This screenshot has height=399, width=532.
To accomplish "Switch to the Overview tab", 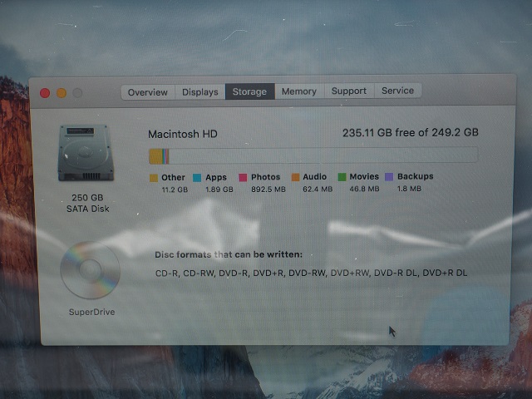I will [148, 92].
